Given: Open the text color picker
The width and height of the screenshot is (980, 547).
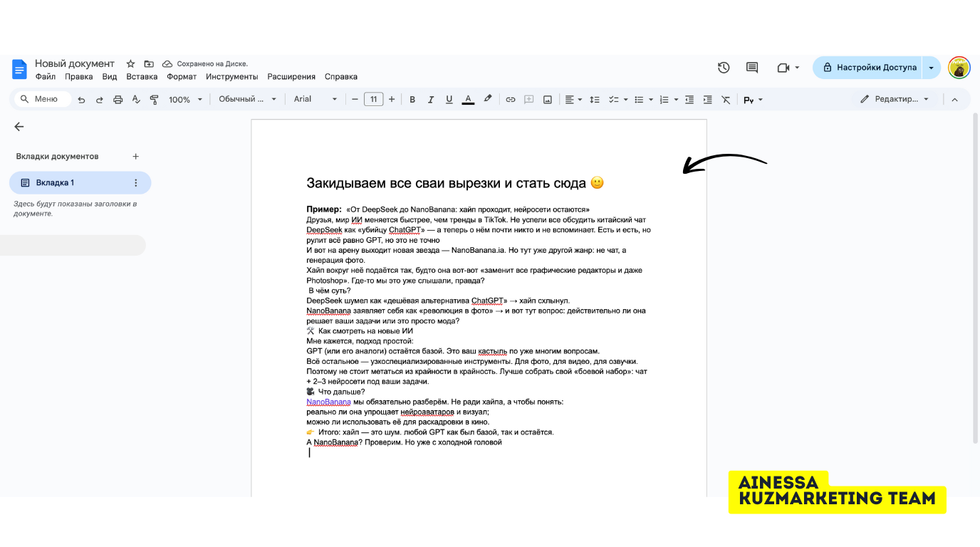Looking at the screenshot, I should [x=468, y=100].
